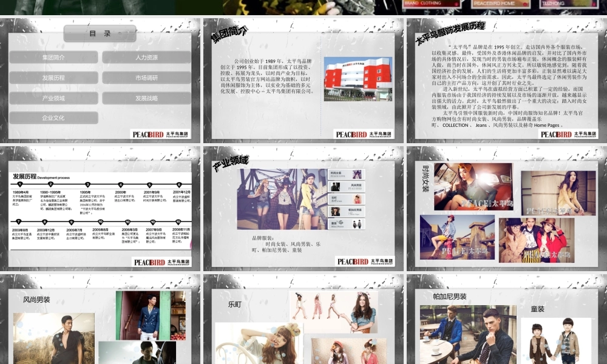Select the 帕加尼男装 photo of men at table
Image resolution: width=607 pixels, height=364 pixels.
click(468, 335)
